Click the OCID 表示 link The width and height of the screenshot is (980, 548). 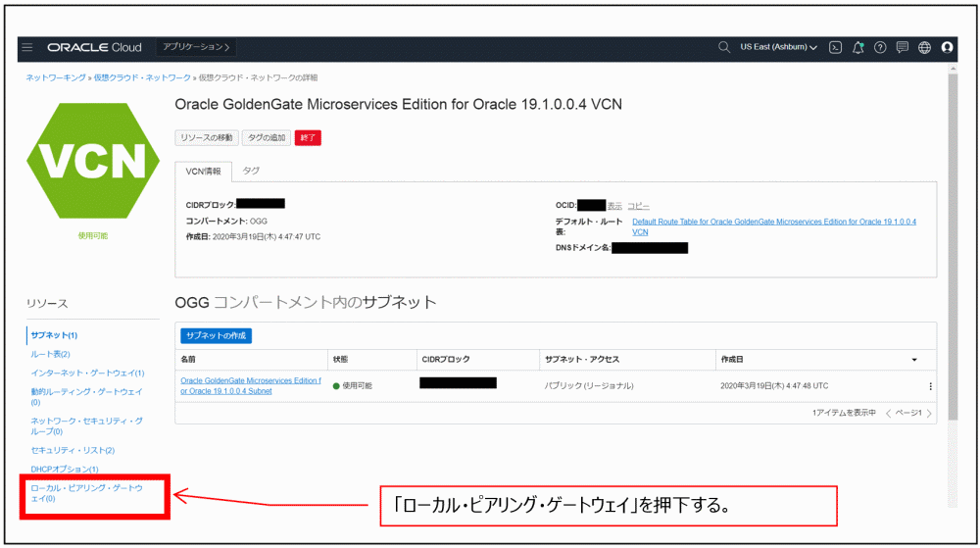point(615,206)
